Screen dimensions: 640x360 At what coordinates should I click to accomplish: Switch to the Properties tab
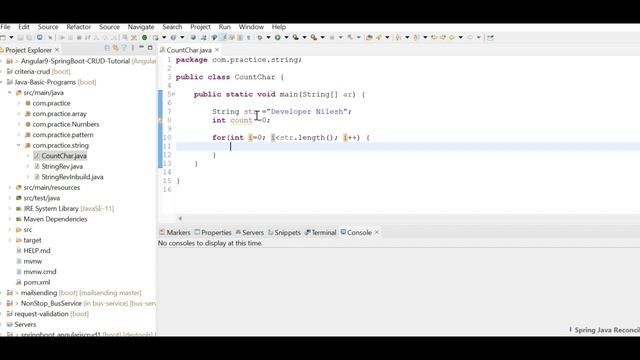point(213,232)
